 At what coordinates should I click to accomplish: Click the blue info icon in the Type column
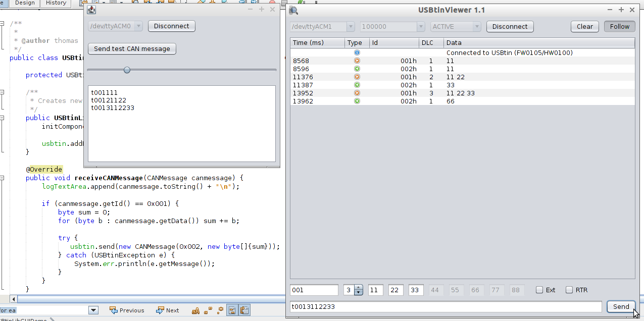pos(357,52)
